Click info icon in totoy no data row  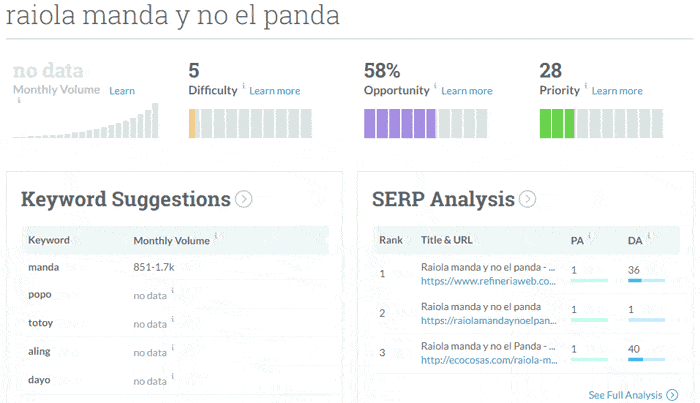pos(173,319)
